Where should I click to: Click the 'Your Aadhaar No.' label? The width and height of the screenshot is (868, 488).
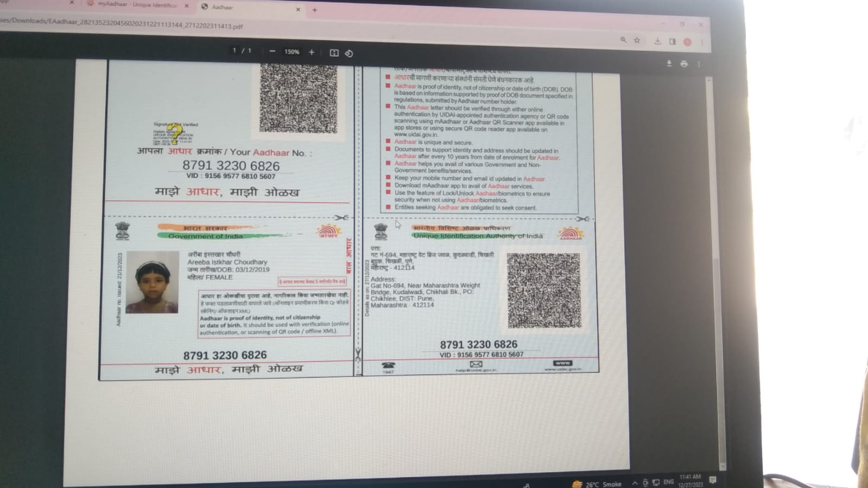pos(271,153)
